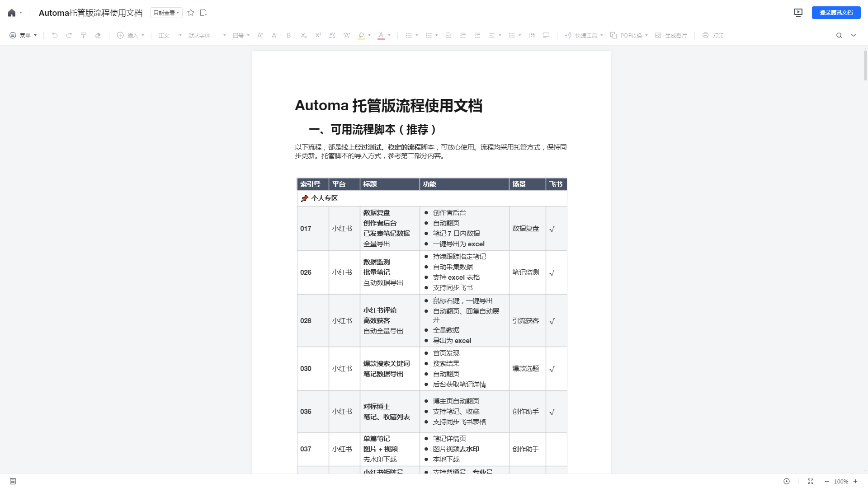Viewport: 868px width, 488px height.
Task: Open the 四号 font size dropdown
Action: coord(241,35)
